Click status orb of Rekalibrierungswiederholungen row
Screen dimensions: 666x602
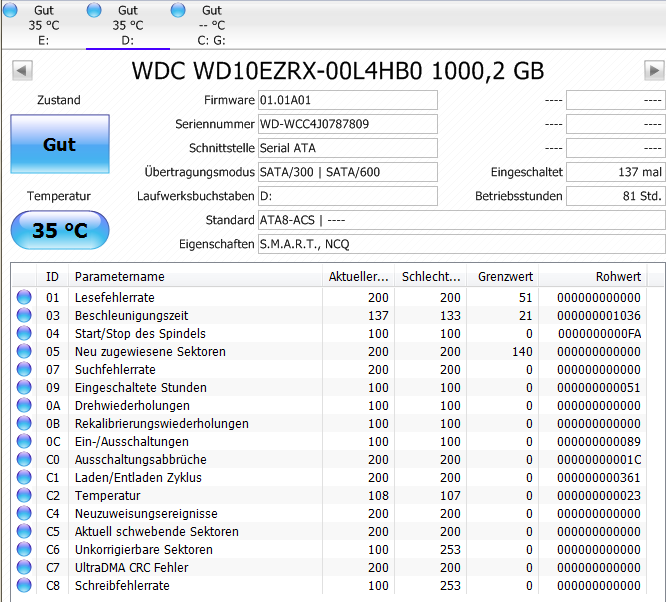(24, 423)
